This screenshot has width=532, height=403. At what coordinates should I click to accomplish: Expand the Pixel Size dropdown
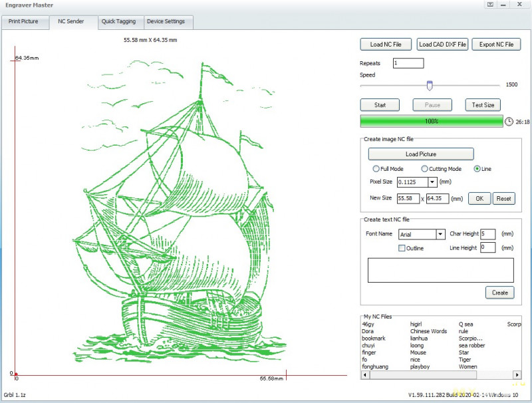(x=432, y=182)
